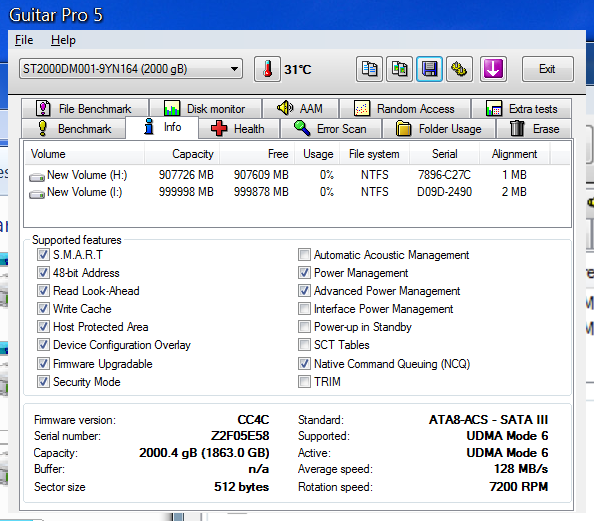The height and width of the screenshot is (521, 594).
Task: Click the ATA8-ACS - SATA III standard value
Action: click(488, 419)
